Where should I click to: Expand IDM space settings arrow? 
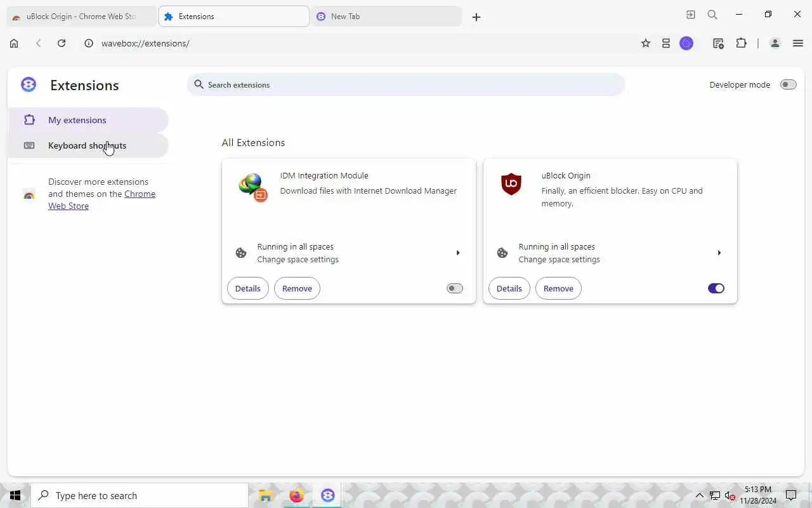click(x=458, y=253)
